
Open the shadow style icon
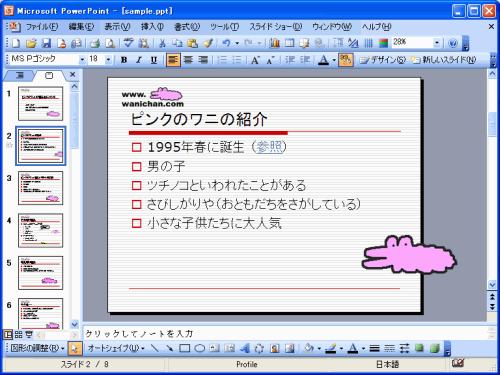click(420, 348)
